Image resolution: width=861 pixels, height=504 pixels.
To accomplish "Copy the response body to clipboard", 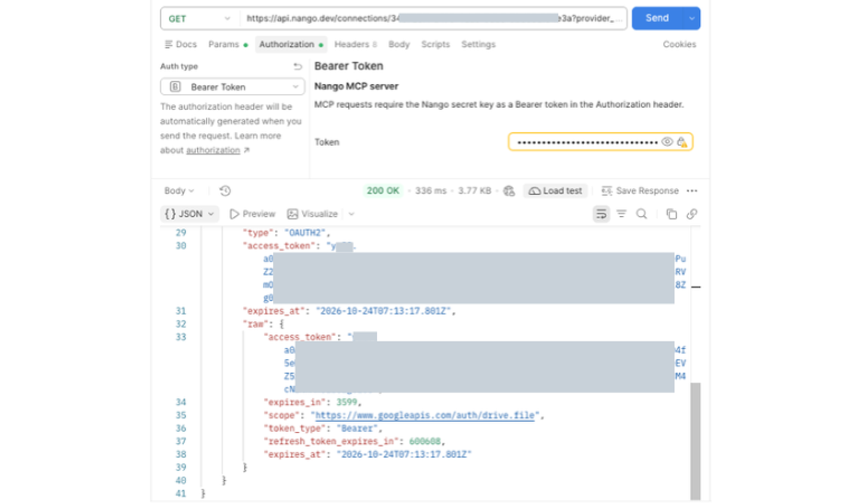I will point(671,214).
